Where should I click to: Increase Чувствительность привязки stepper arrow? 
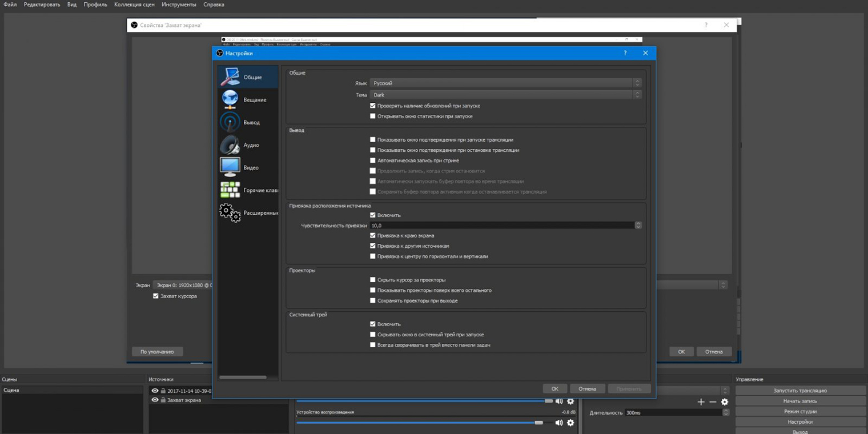[638, 224]
